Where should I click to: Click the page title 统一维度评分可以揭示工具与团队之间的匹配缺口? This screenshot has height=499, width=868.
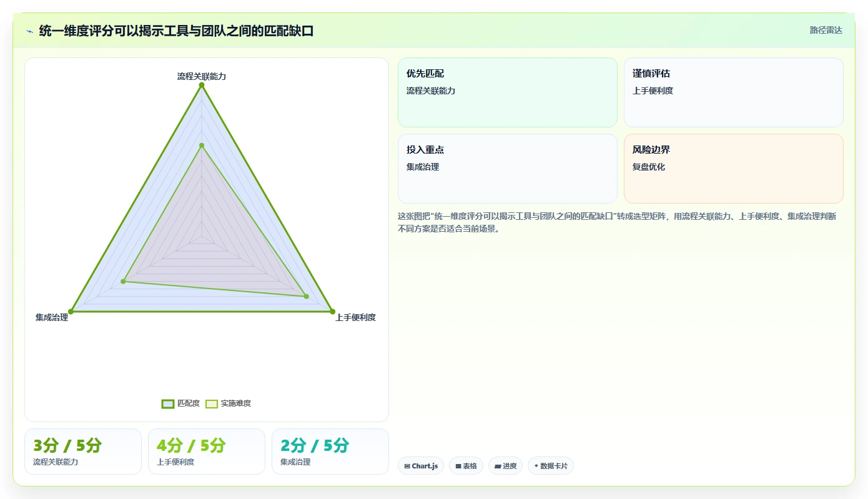click(x=176, y=31)
